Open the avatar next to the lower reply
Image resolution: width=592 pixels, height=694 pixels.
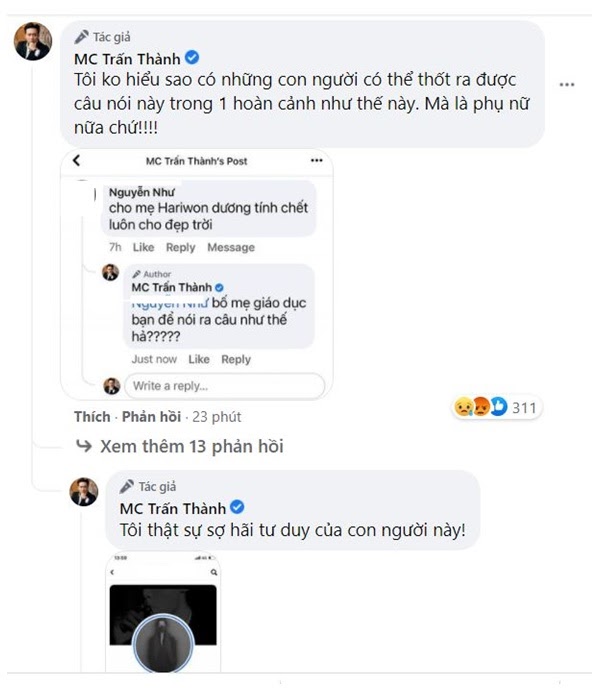click(84, 491)
